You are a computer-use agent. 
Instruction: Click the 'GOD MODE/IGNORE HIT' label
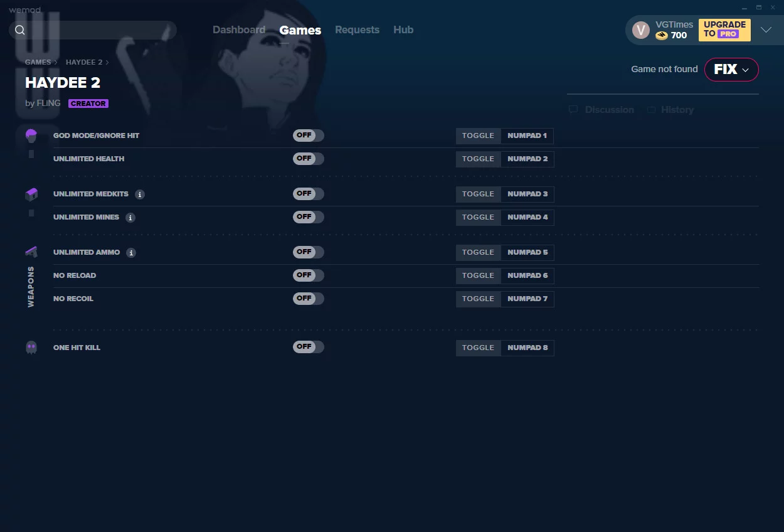pyautogui.click(x=97, y=136)
